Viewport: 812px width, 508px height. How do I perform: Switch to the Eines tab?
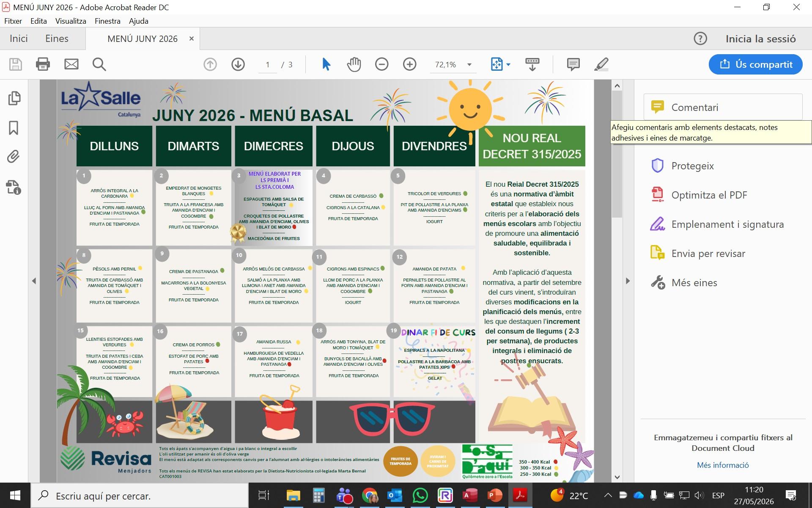(x=57, y=39)
